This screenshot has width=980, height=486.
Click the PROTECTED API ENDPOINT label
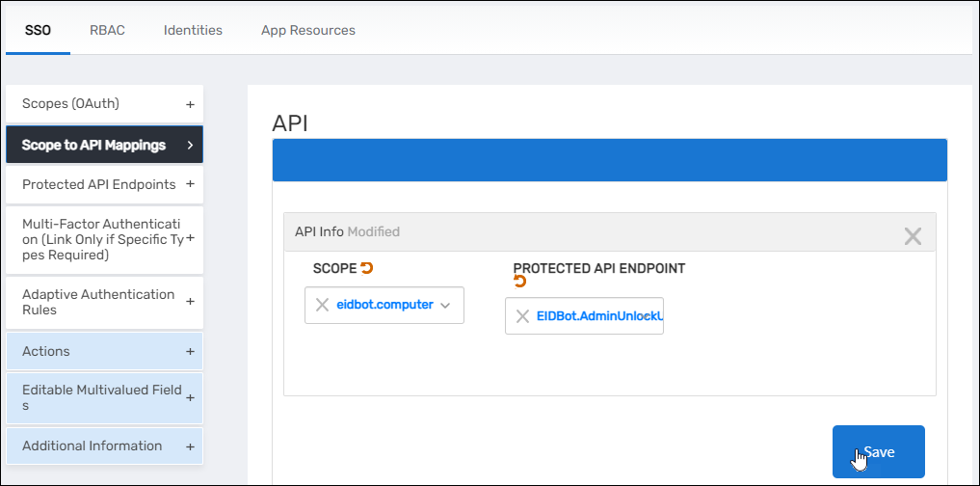(598, 268)
